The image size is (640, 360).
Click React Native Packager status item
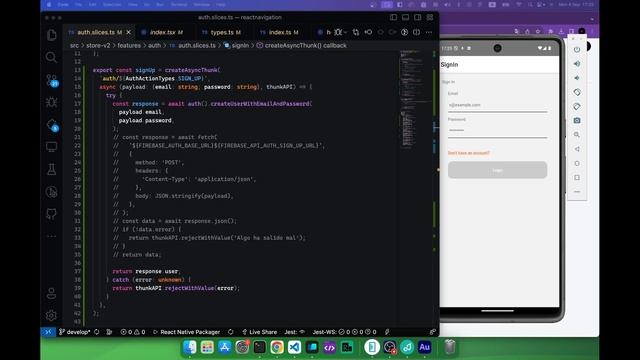tap(186, 332)
